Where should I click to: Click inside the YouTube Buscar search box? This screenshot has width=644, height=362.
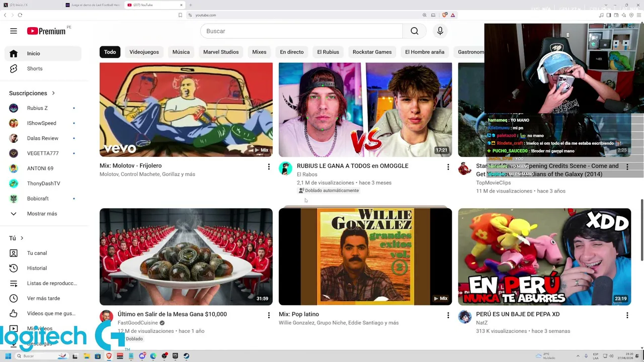coord(301,31)
